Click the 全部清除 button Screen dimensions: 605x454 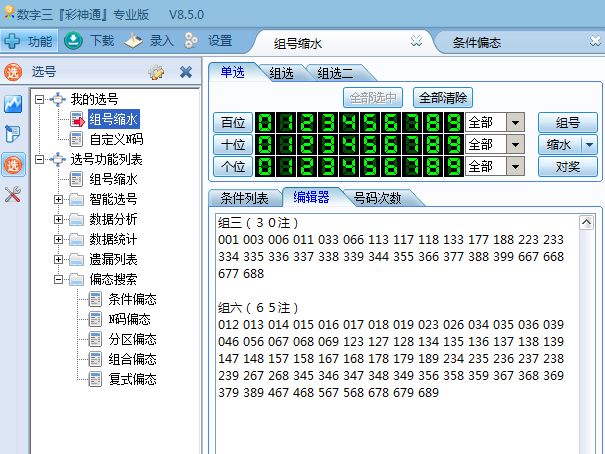click(442, 98)
